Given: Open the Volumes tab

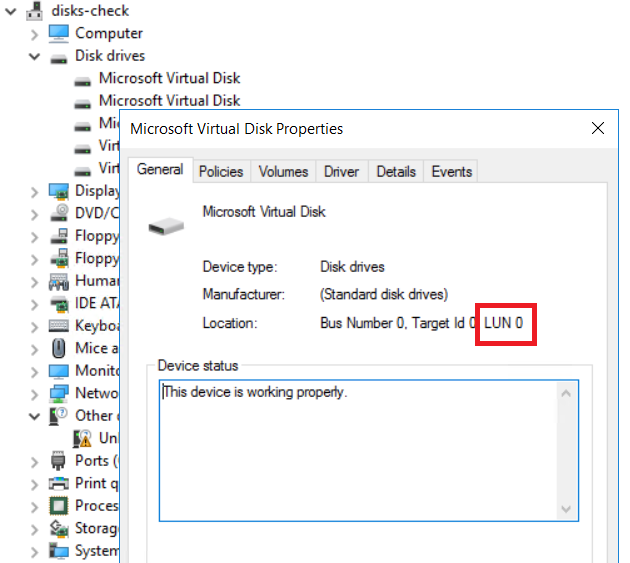Looking at the screenshot, I should tap(283, 172).
